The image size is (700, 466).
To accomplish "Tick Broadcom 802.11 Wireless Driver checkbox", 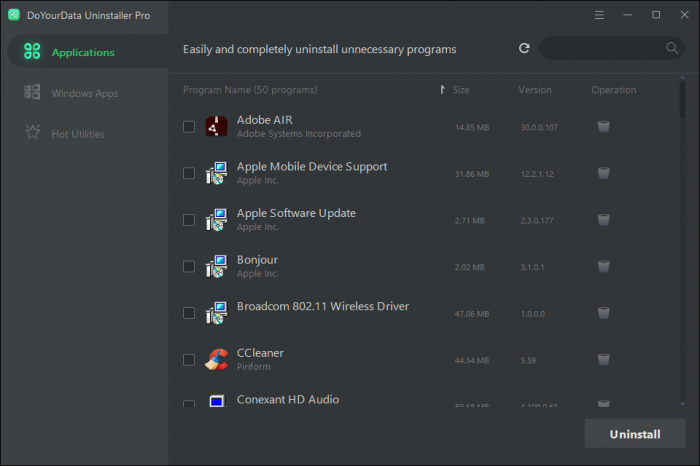I will click(189, 313).
